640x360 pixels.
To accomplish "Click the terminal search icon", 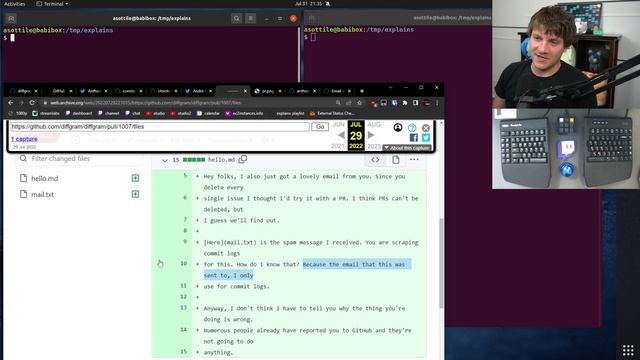I will pyautogui.click(x=236, y=18).
